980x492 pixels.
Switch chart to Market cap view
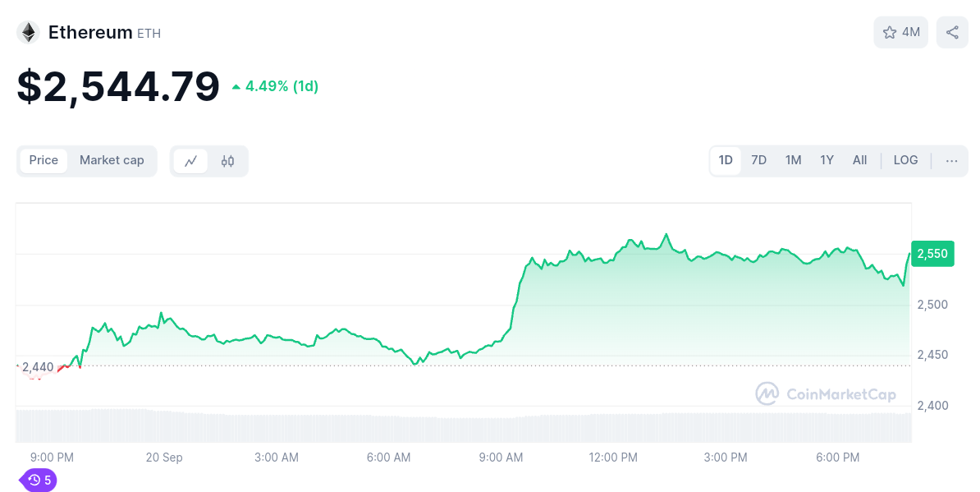click(x=112, y=160)
